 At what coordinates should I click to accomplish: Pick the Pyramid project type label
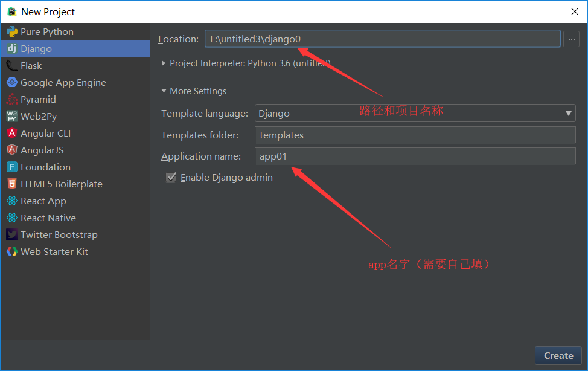pyautogui.click(x=38, y=100)
